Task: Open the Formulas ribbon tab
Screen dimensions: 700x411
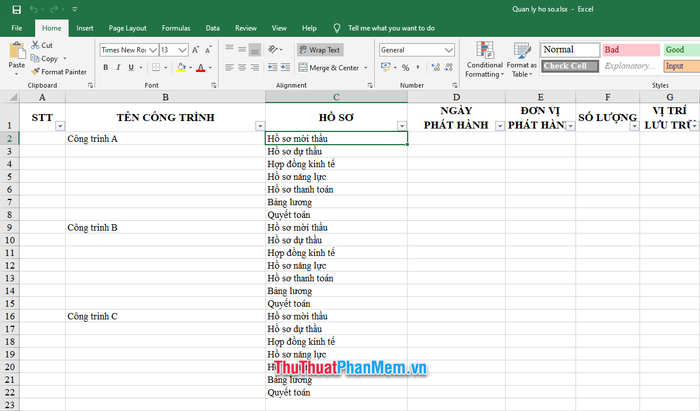Action: pos(176,28)
